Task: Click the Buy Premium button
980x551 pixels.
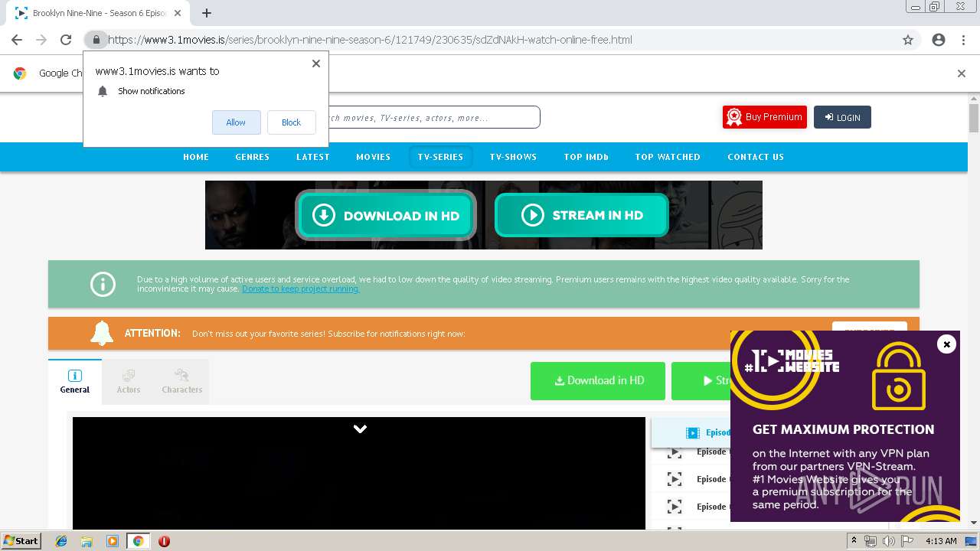Action: (x=765, y=117)
